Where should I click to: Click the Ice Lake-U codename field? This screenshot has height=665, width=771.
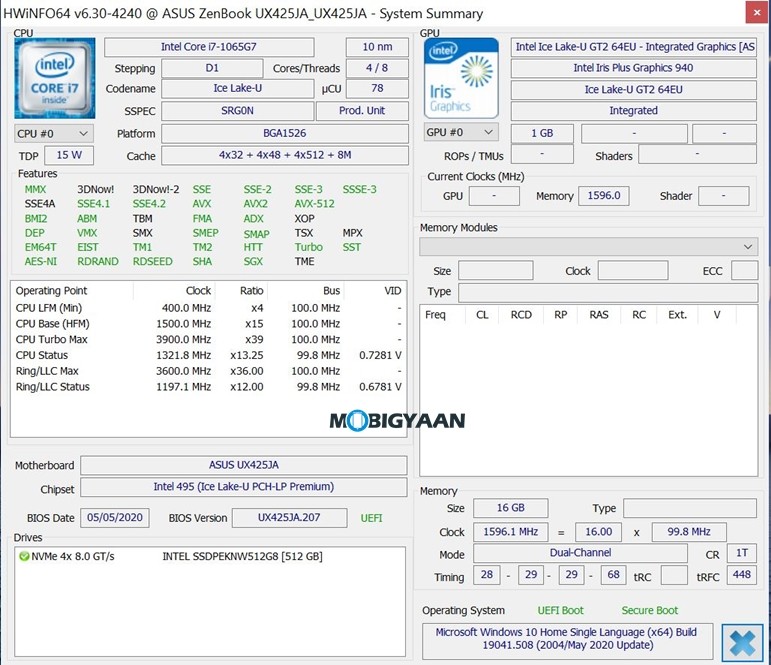point(237,89)
